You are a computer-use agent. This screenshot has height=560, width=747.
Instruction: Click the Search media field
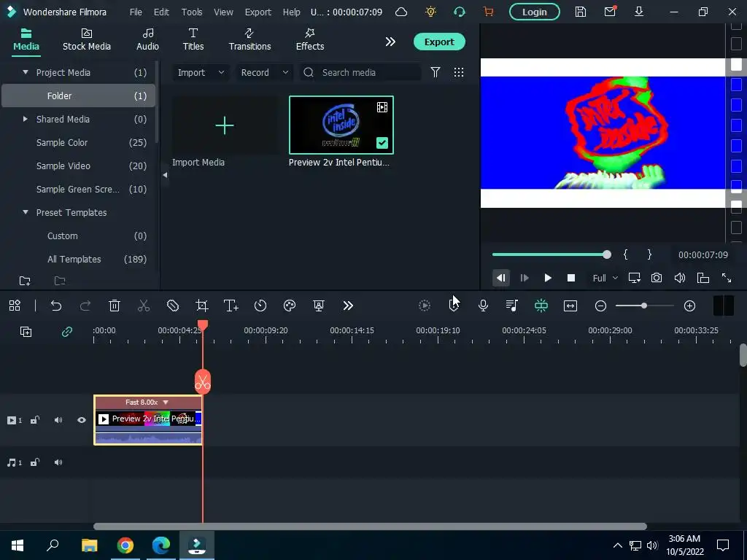tap(360, 72)
